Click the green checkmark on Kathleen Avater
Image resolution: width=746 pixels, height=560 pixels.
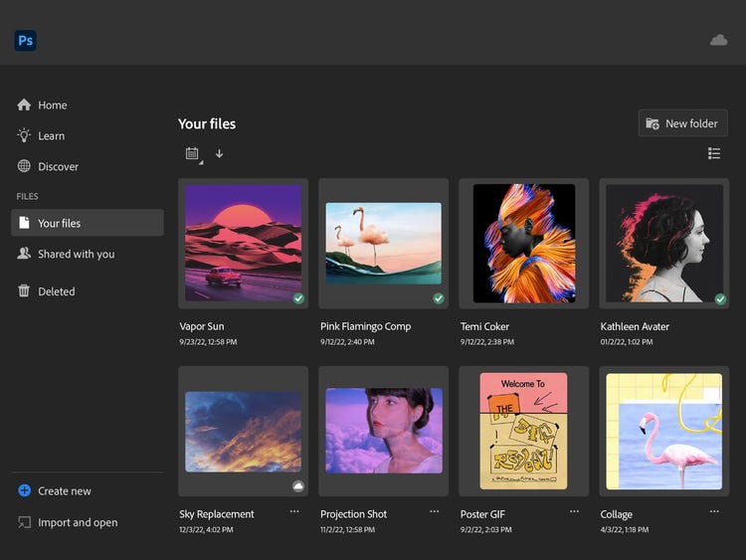(x=720, y=298)
